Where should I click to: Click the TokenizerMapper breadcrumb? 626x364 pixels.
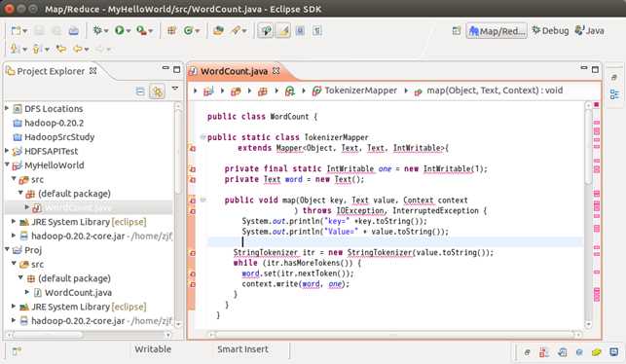coord(355,91)
